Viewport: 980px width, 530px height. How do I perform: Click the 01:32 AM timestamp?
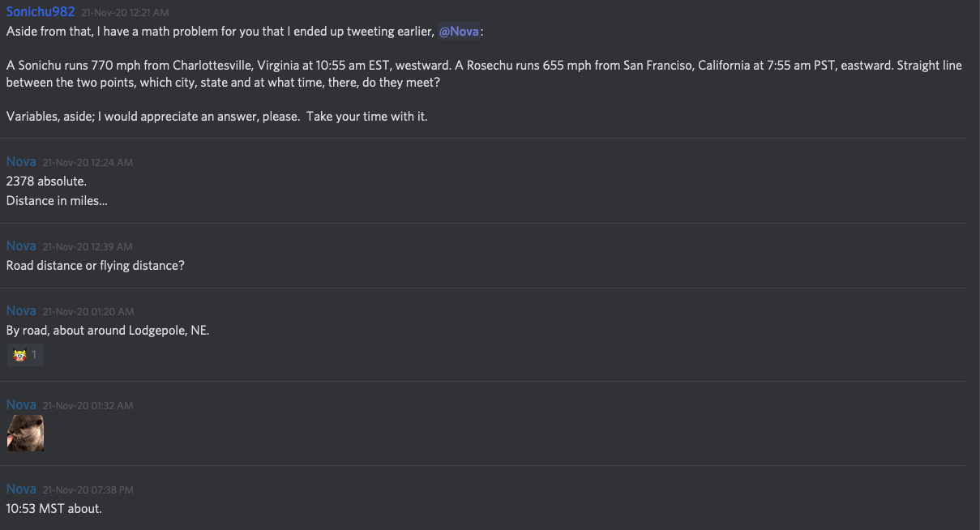[88, 406]
